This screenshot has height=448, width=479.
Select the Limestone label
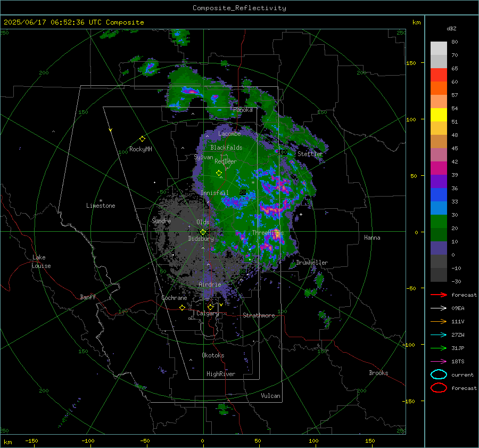(101, 206)
